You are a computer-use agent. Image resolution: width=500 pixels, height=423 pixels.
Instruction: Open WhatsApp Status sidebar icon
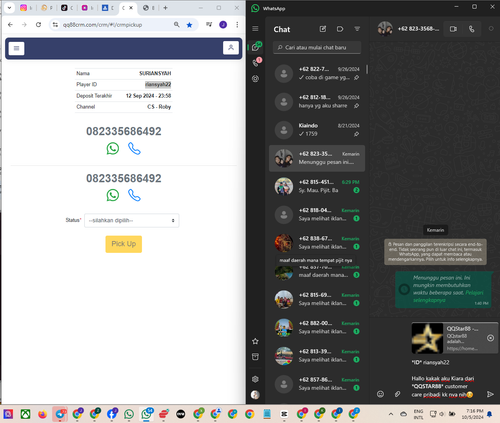pos(255,79)
